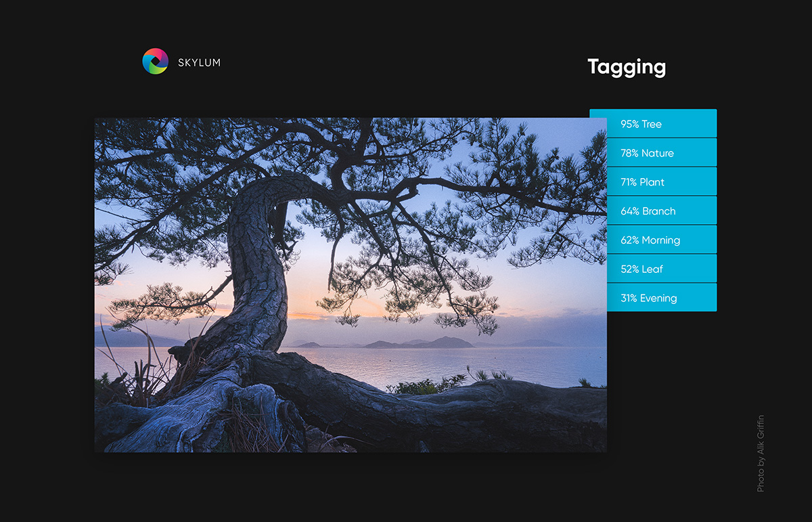
Task: Select the 62% Morning tag
Action: [653, 240]
